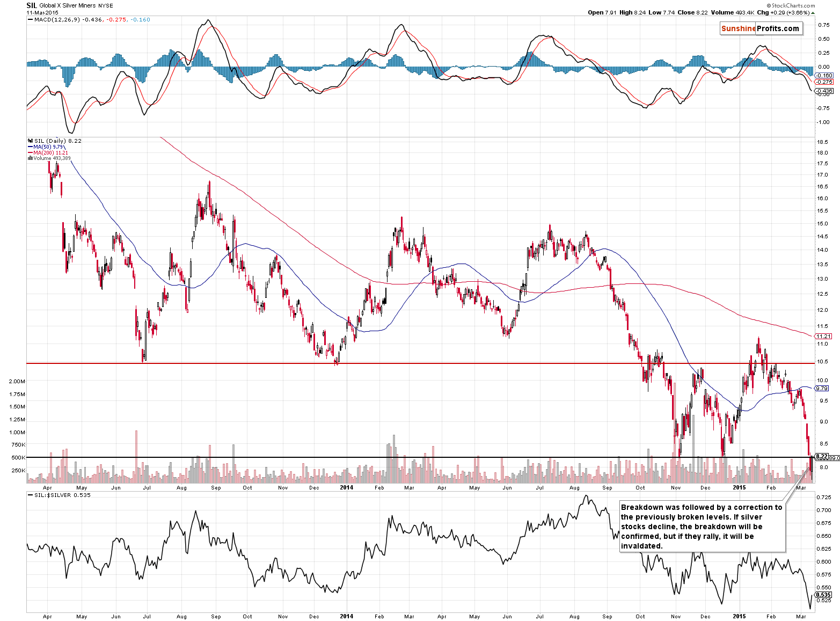Click the MACD(12,26,9) indicator label
840x621 pixels.
[x=57, y=20]
